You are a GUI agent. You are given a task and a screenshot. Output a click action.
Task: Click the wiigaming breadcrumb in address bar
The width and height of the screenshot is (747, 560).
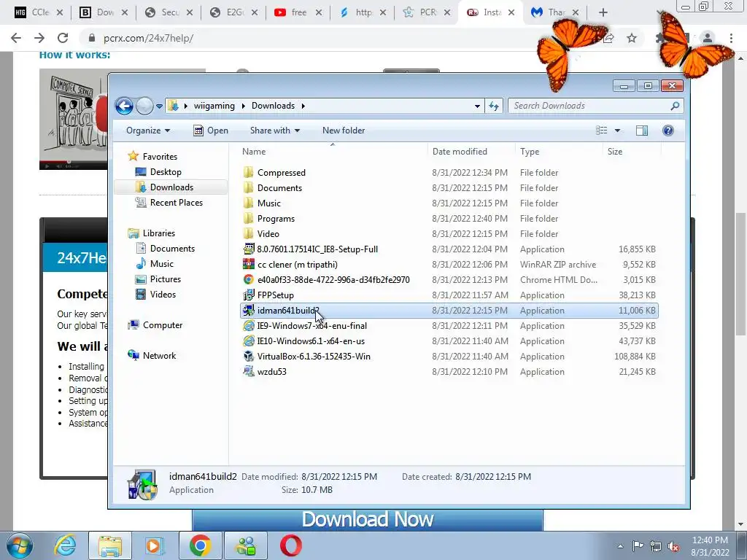214,106
